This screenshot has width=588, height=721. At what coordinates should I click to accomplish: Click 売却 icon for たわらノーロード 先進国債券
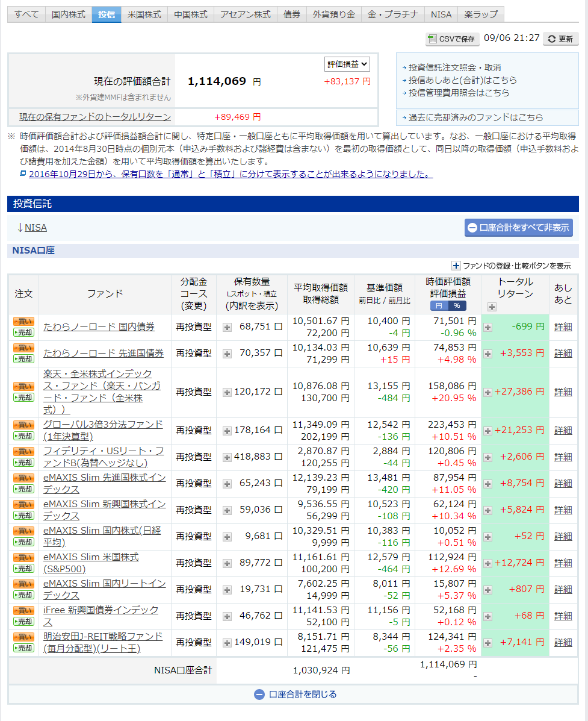23,359
